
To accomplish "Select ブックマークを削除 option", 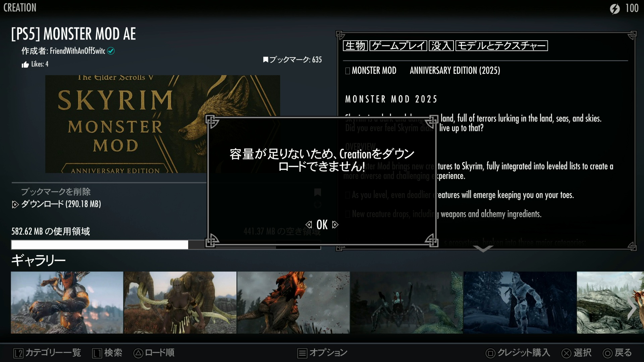I will [56, 192].
